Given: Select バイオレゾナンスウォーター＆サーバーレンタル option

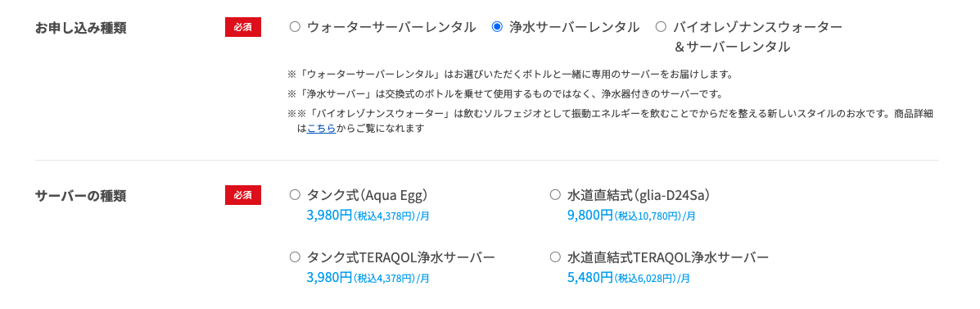Looking at the screenshot, I should point(662,27).
